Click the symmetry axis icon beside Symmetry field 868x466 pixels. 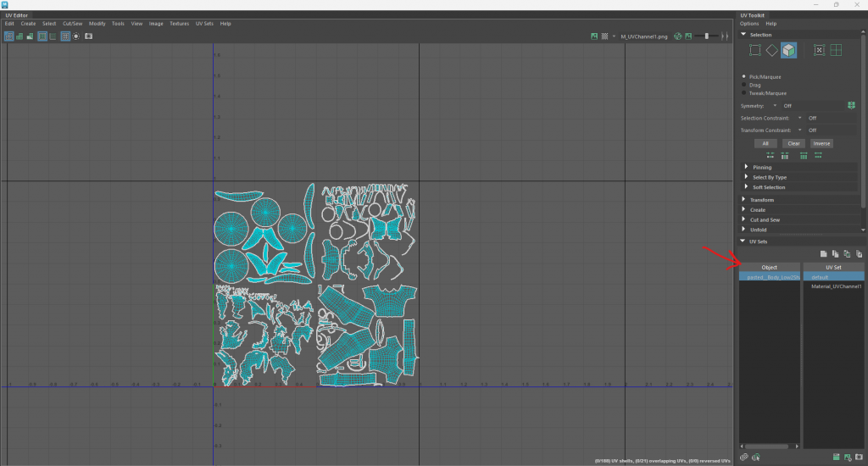[851, 106]
